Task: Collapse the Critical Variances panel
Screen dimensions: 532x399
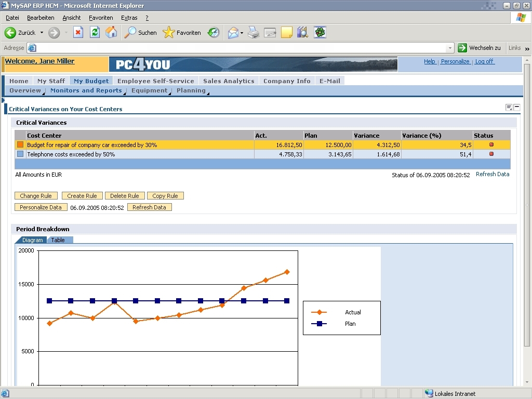Action: point(516,107)
